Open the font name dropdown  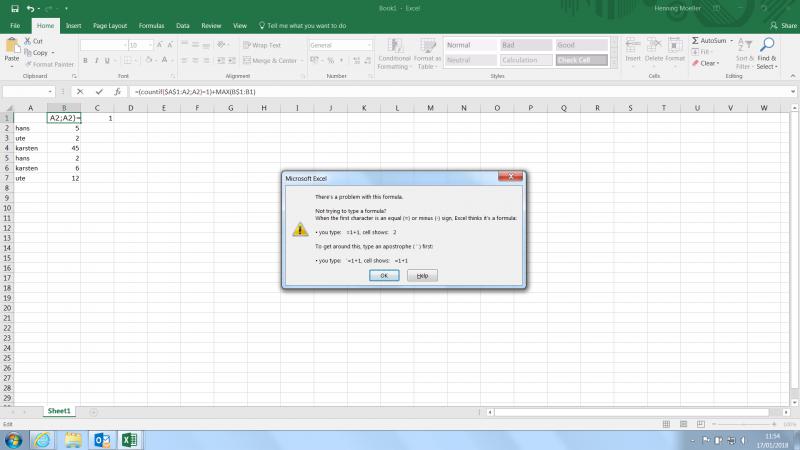coord(124,45)
